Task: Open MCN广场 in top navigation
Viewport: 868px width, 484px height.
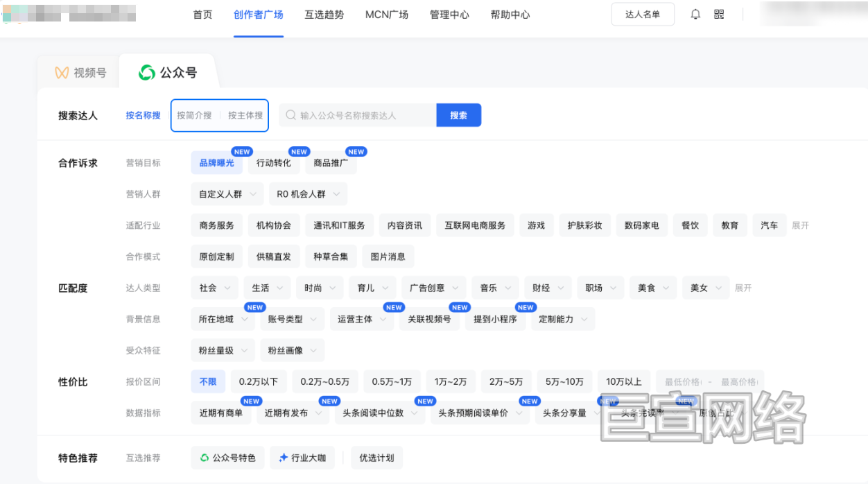Action: click(387, 15)
